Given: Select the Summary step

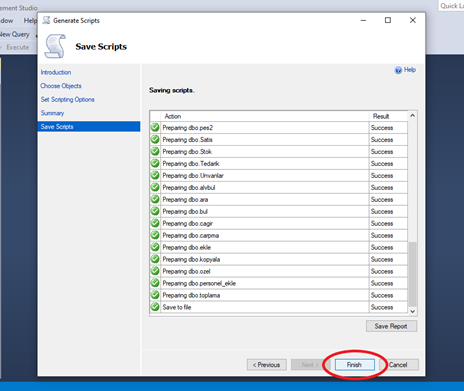Looking at the screenshot, I should 52,113.
